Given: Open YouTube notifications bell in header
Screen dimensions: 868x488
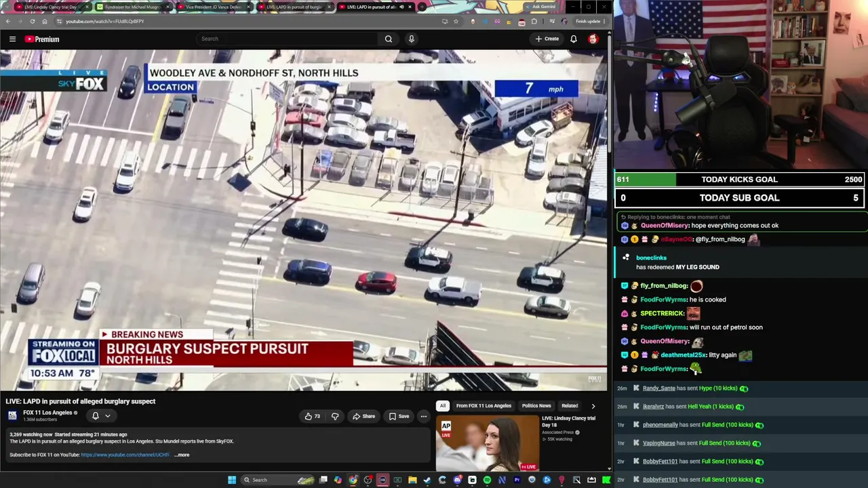Looking at the screenshot, I should coord(574,39).
